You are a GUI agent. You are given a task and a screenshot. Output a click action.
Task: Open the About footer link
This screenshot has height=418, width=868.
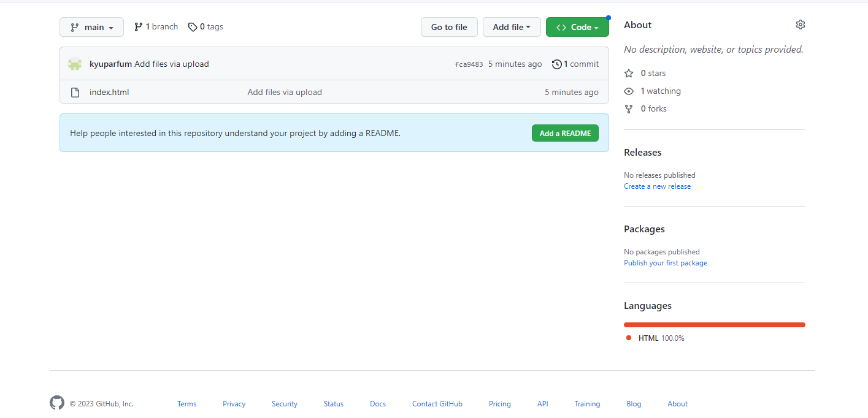(678, 404)
